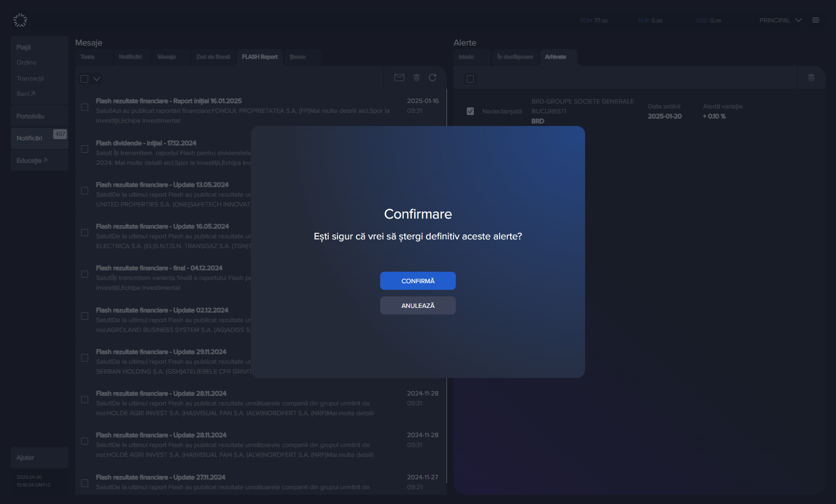The height and width of the screenshot is (504, 836).
Task: Click the EUR 0.00 balance
Action: click(650, 20)
